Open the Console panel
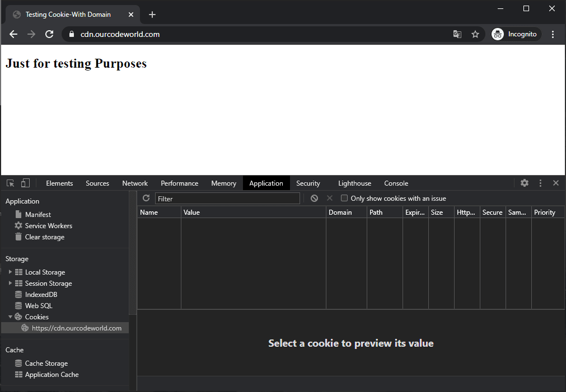The height and width of the screenshot is (392, 566). pyautogui.click(x=396, y=183)
